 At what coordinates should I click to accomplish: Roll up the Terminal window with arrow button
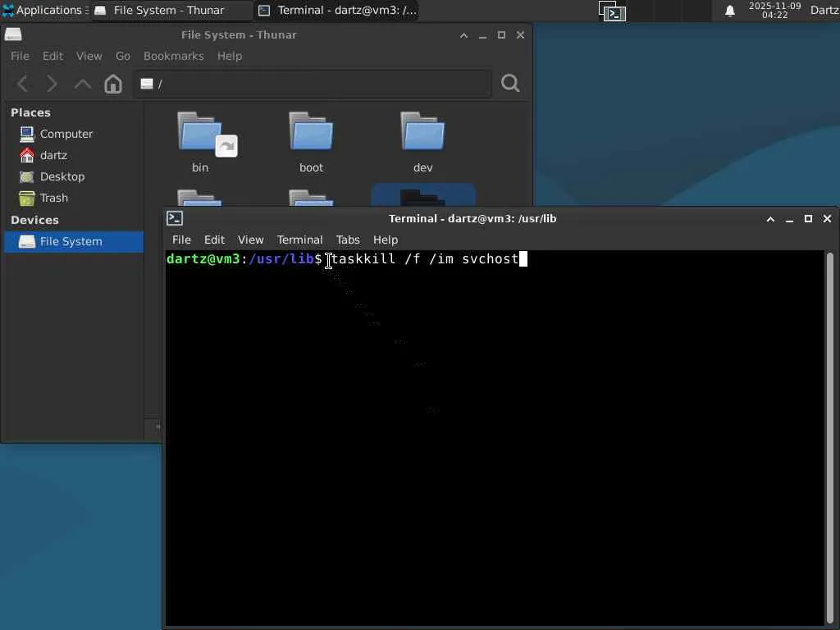coord(770,219)
